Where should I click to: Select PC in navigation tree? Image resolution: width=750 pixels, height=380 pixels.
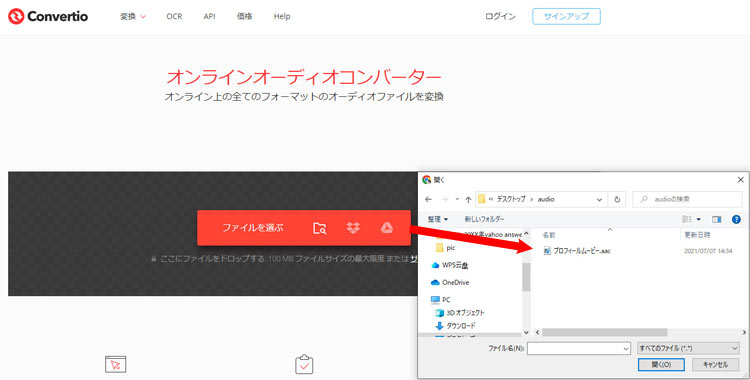(x=441, y=300)
